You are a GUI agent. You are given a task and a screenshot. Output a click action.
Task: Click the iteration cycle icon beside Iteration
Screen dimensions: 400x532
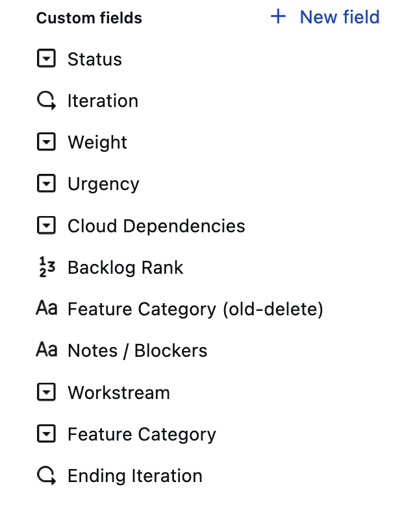coord(46,101)
